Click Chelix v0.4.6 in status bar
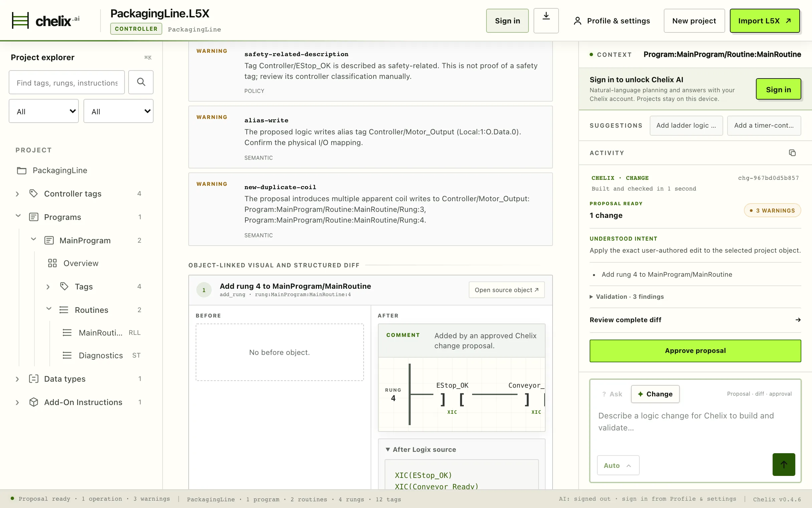This screenshot has height=508, width=812. [777, 499]
